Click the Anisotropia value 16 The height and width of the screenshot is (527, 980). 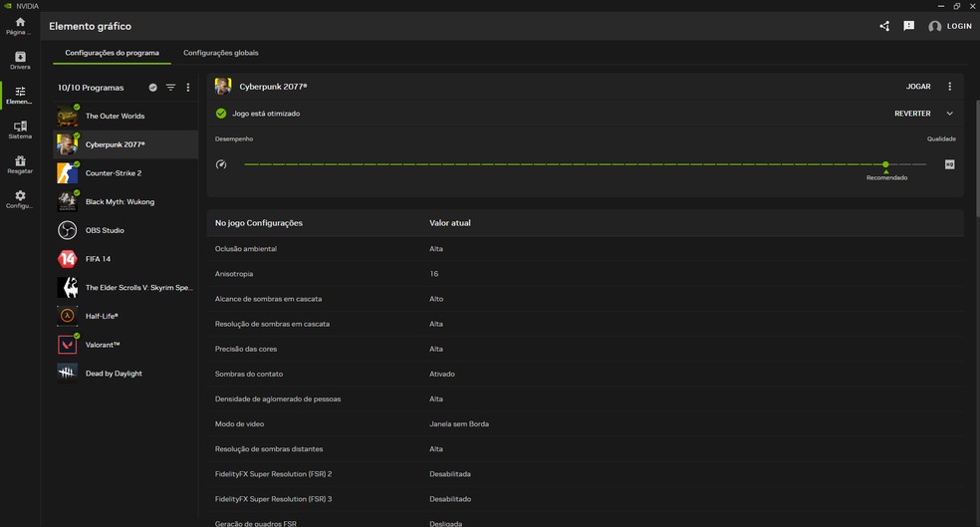coord(434,274)
